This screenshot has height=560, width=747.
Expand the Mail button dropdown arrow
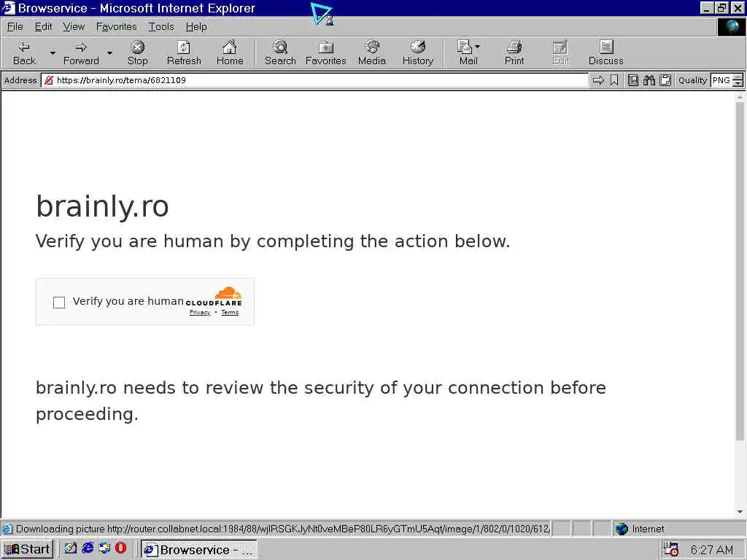[477, 47]
